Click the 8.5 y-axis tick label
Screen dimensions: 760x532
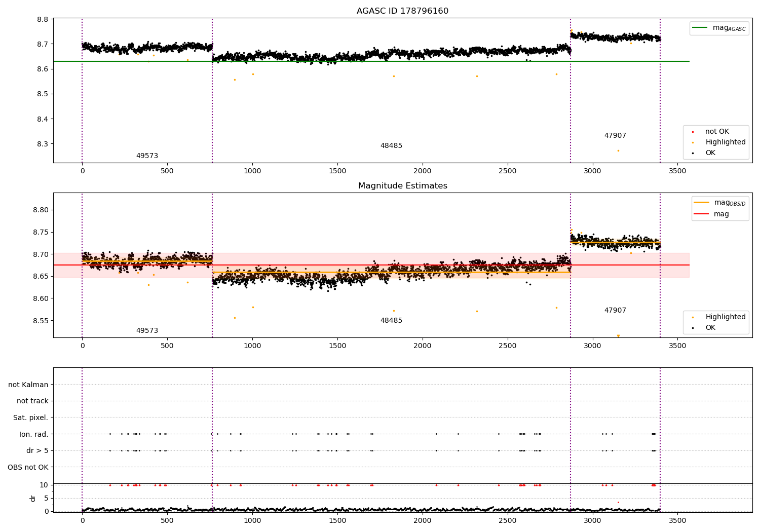pyautogui.click(x=43, y=94)
